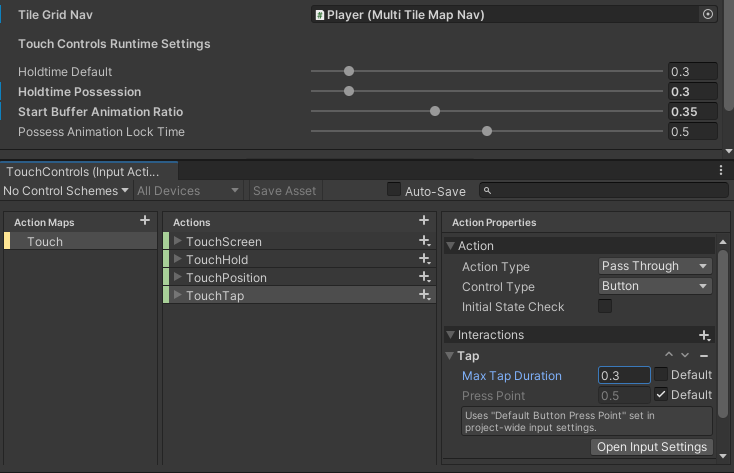Click the Press Point label

[493, 396]
